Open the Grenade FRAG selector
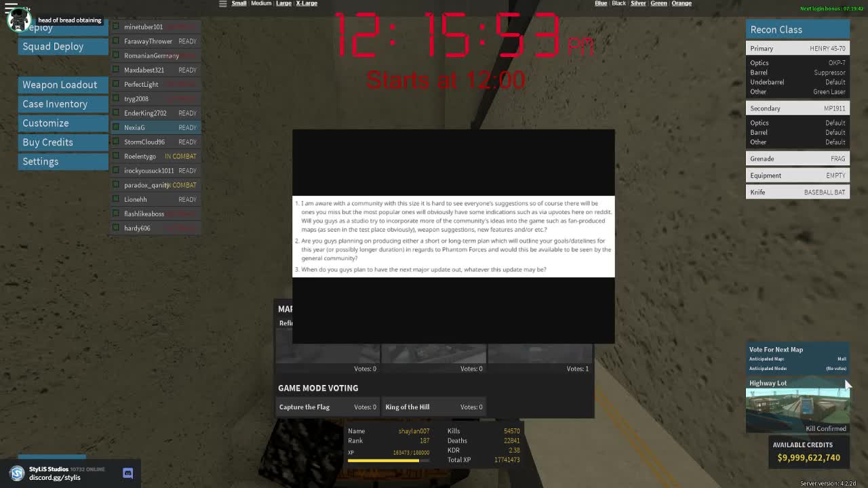This screenshot has height=488, width=868. pos(797,159)
